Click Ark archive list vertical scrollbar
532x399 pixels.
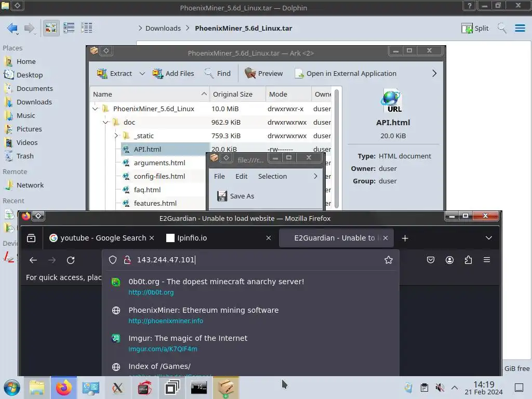(x=337, y=149)
